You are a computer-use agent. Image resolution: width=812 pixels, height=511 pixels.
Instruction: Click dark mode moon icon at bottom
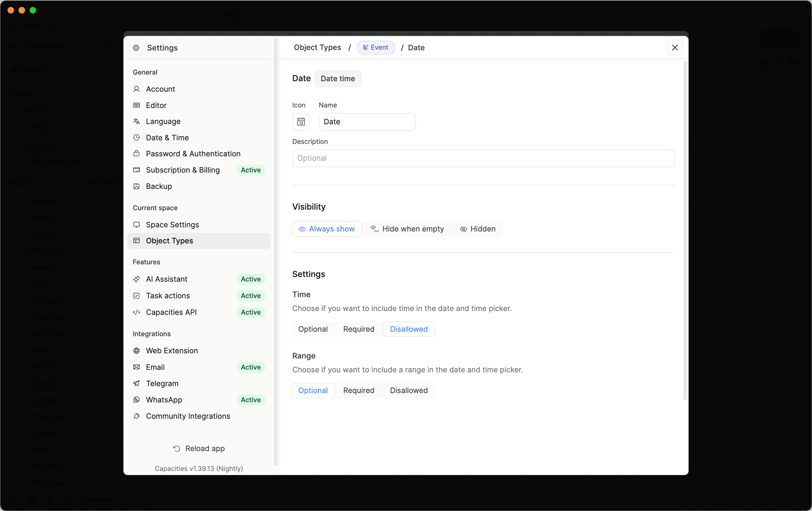[51, 500]
